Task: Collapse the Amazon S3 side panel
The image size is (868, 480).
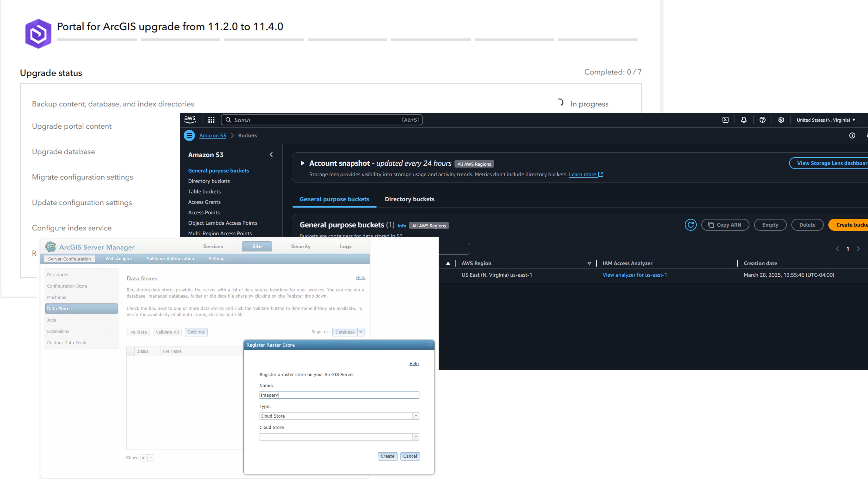Action: tap(271, 155)
